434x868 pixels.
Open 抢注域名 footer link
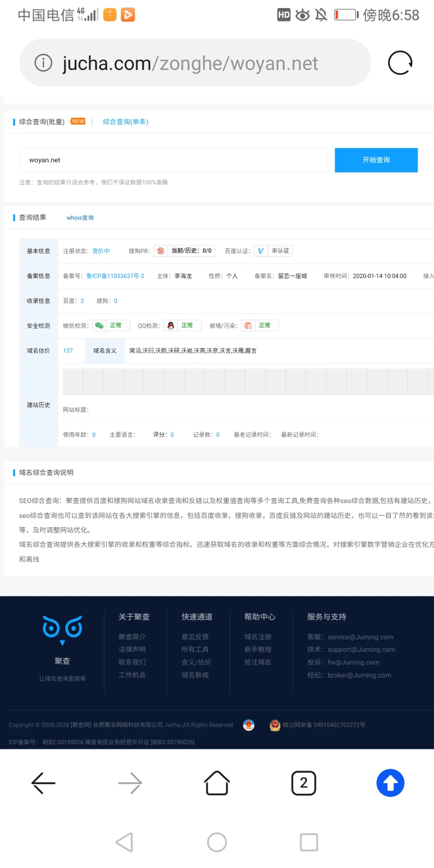click(x=258, y=662)
